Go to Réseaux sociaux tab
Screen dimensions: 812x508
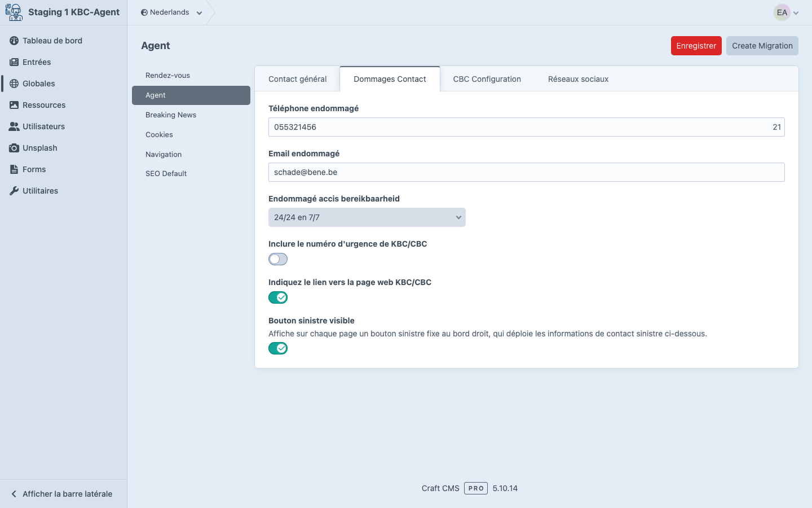578,79
